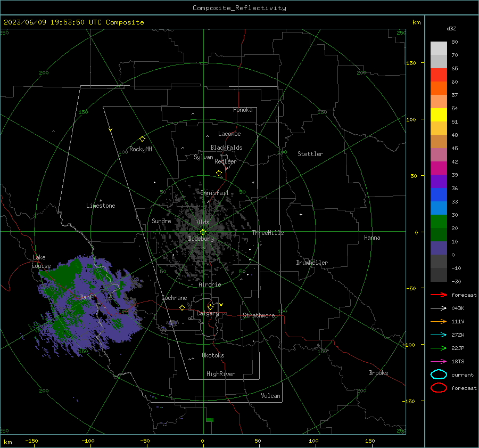The height and width of the screenshot is (448, 479).
Task: Click the yellow diamond marker south of RedDeer
Action: point(219,173)
